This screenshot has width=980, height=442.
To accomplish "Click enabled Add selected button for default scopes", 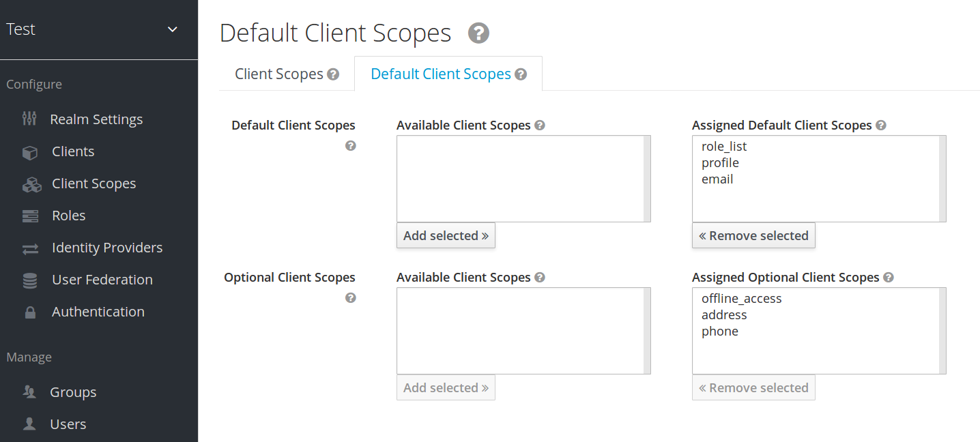I will click(x=446, y=235).
